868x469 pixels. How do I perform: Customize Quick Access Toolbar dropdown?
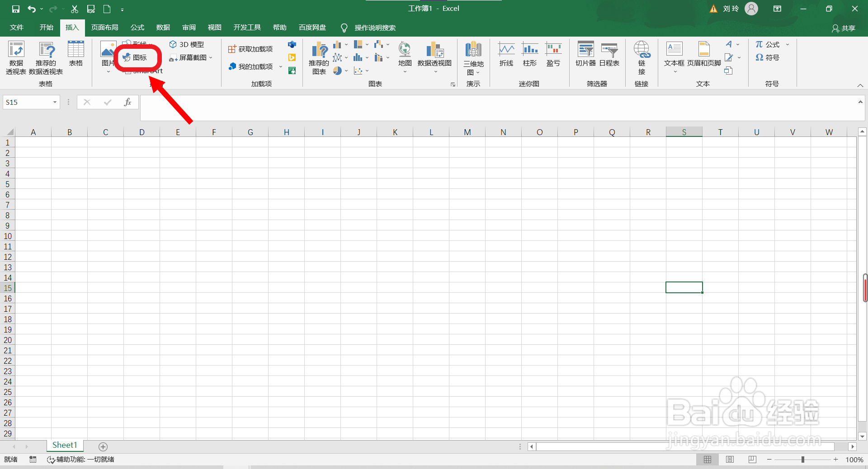click(123, 9)
